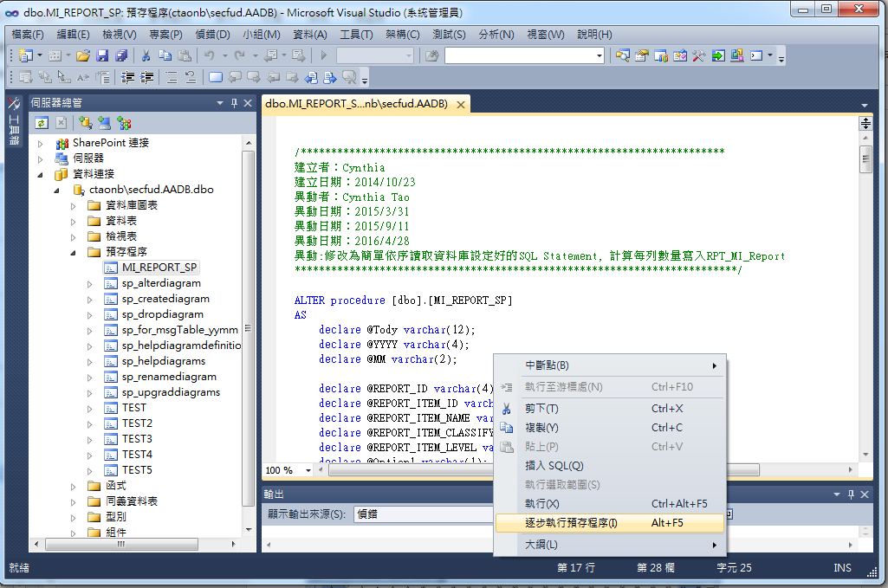Screen dimensions: 888x588
Task: Click the editor horizontal scrollbar
Action: point(407,470)
